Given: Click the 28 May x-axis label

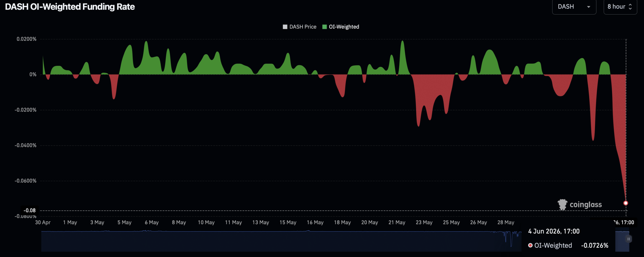Looking at the screenshot, I should click(506, 222).
